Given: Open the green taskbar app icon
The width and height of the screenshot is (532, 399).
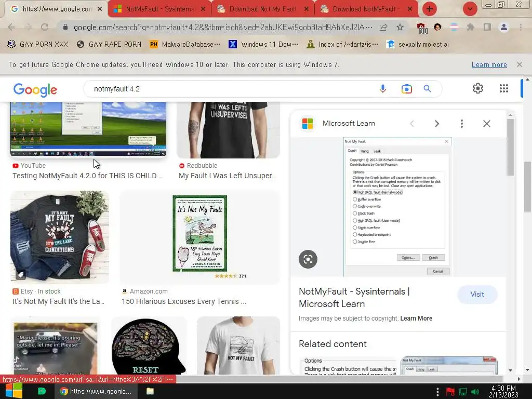Looking at the screenshot, I should (42, 391).
